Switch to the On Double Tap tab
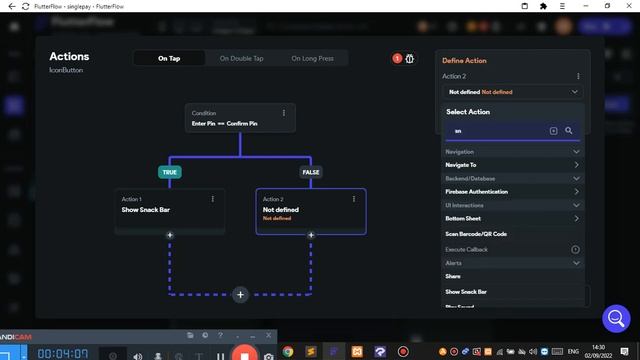This screenshot has width=640, height=360. [x=242, y=58]
